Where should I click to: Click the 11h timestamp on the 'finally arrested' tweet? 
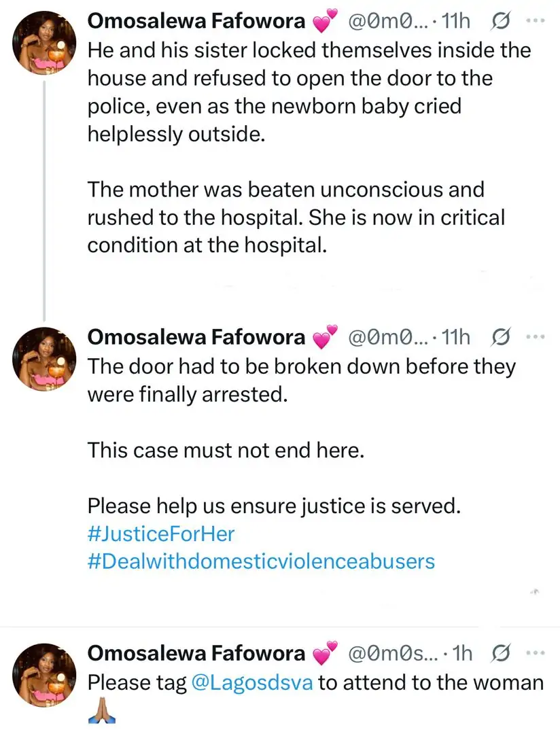pyautogui.click(x=455, y=336)
